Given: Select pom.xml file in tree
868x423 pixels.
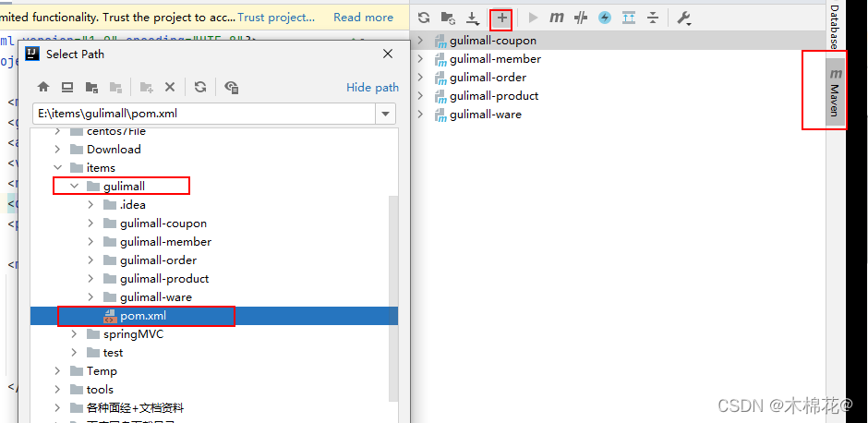Looking at the screenshot, I should 213,316.
